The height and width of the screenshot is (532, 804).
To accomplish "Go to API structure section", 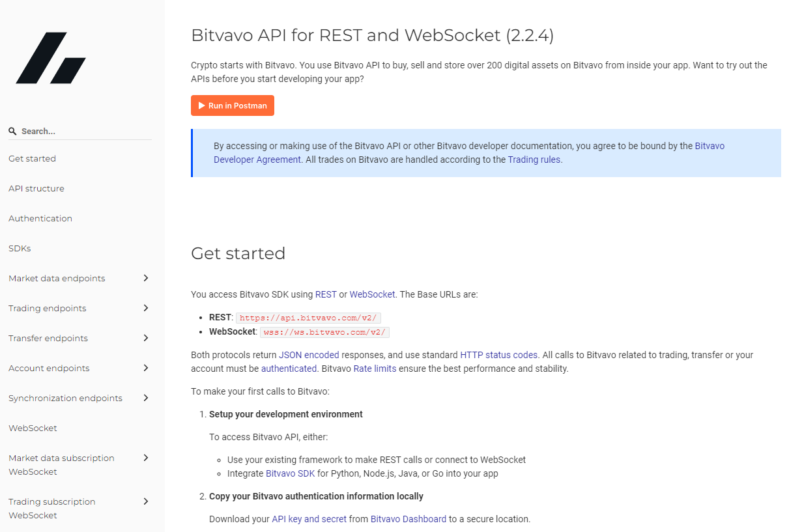I will [x=36, y=188].
